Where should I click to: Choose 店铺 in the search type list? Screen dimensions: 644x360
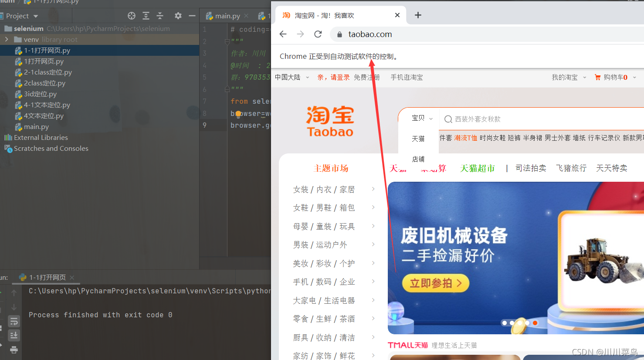point(418,159)
